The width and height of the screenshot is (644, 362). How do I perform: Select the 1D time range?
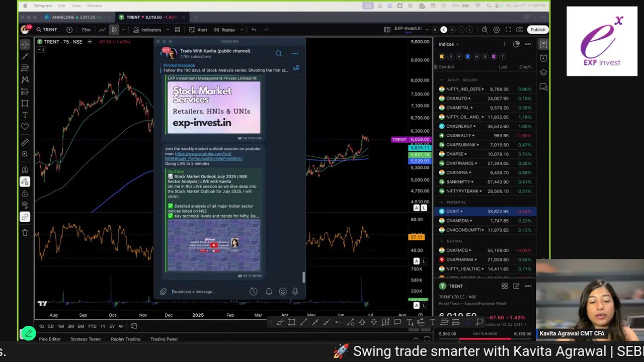click(41, 326)
